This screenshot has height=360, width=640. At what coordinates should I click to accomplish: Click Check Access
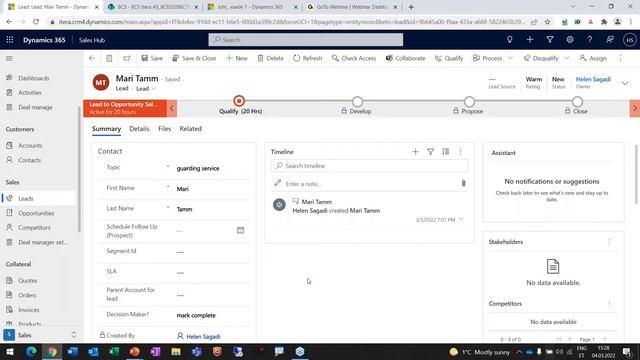coord(353,58)
